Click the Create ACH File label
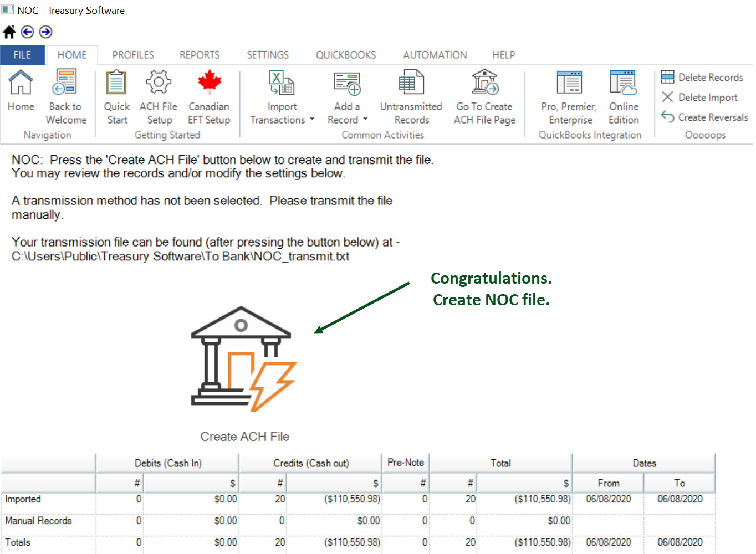 [x=244, y=437]
